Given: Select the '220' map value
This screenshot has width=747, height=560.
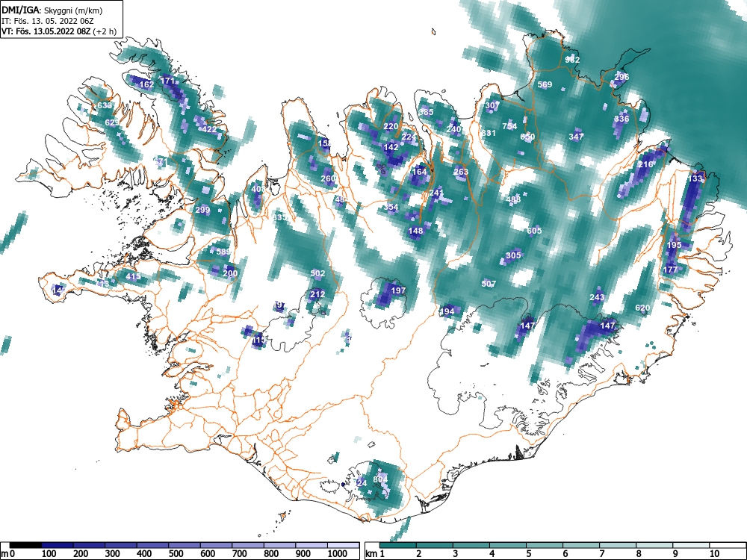Looking at the screenshot, I should coord(391,126).
